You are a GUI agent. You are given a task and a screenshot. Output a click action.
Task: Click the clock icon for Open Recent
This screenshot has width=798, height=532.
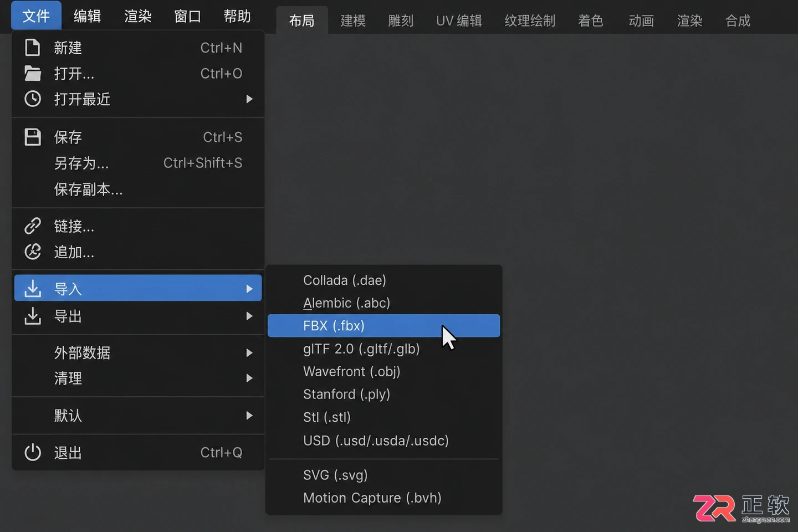[x=33, y=99]
